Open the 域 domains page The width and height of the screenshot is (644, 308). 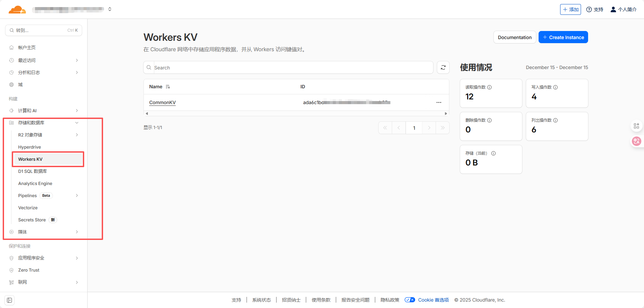coord(20,85)
